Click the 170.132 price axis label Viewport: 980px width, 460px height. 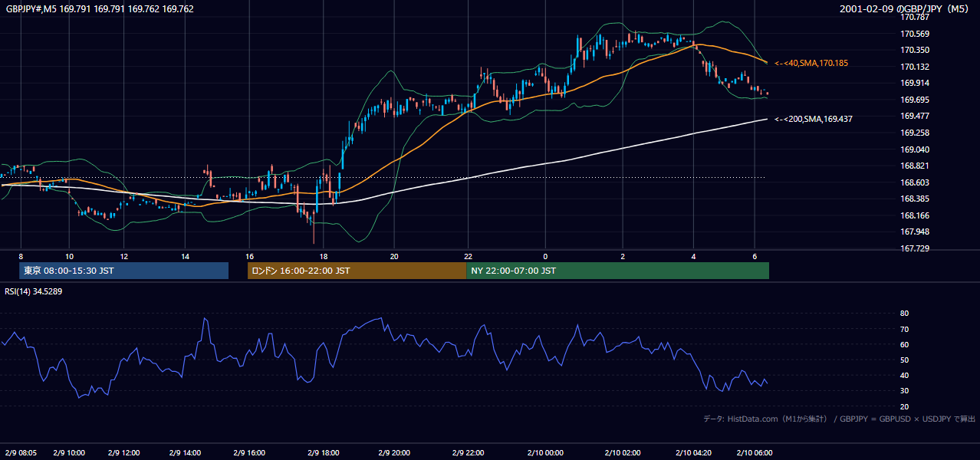click(x=916, y=67)
